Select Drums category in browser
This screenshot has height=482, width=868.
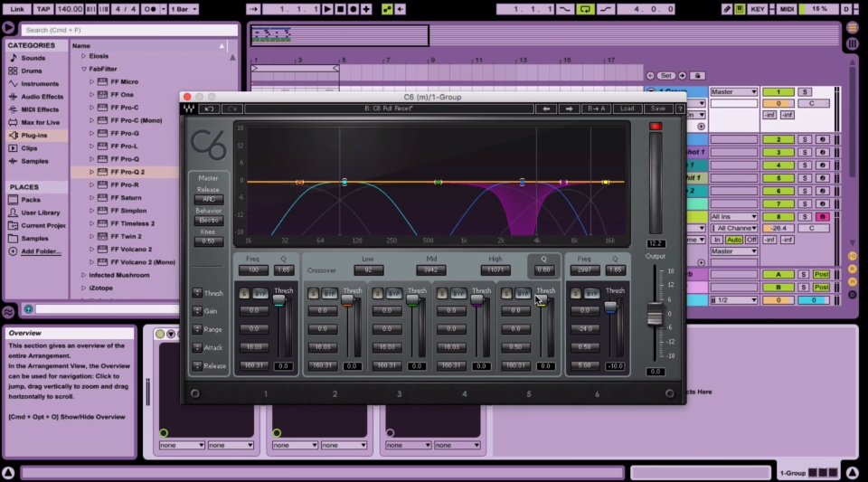[x=32, y=71]
